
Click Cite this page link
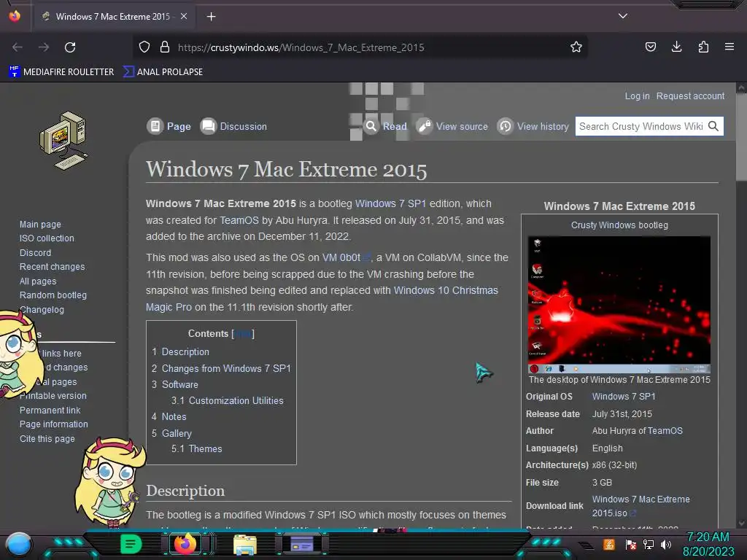pos(47,438)
